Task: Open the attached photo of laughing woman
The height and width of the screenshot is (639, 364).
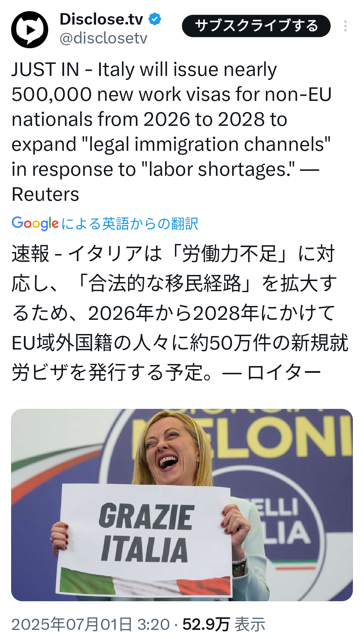Action: pos(182,505)
